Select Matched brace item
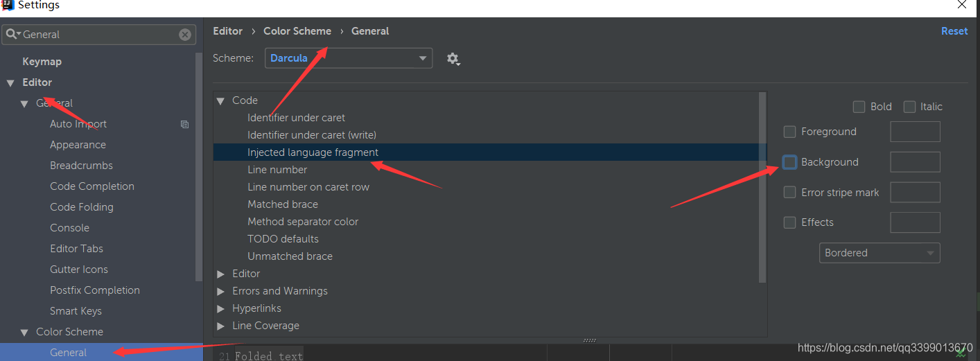The height and width of the screenshot is (361, 980). [x=283, y=204]
